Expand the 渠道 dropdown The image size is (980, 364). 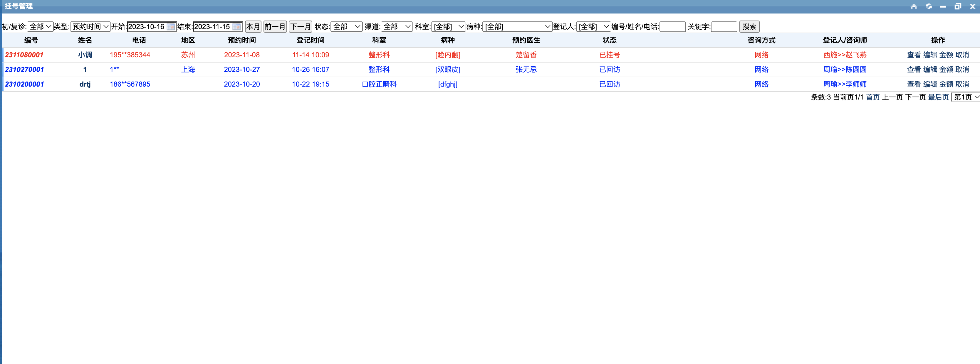[397, 27]
